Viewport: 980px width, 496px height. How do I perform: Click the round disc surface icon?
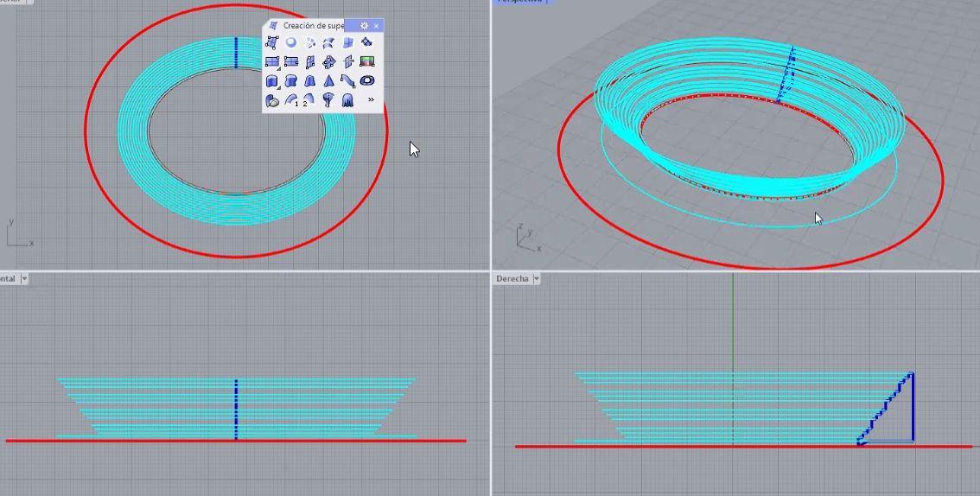[x=291, y=42]
